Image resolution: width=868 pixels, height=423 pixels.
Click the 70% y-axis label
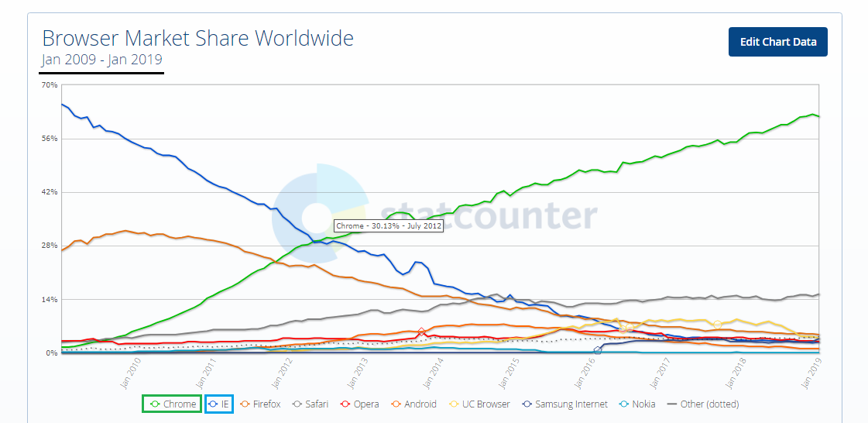(x=48, y=84)
